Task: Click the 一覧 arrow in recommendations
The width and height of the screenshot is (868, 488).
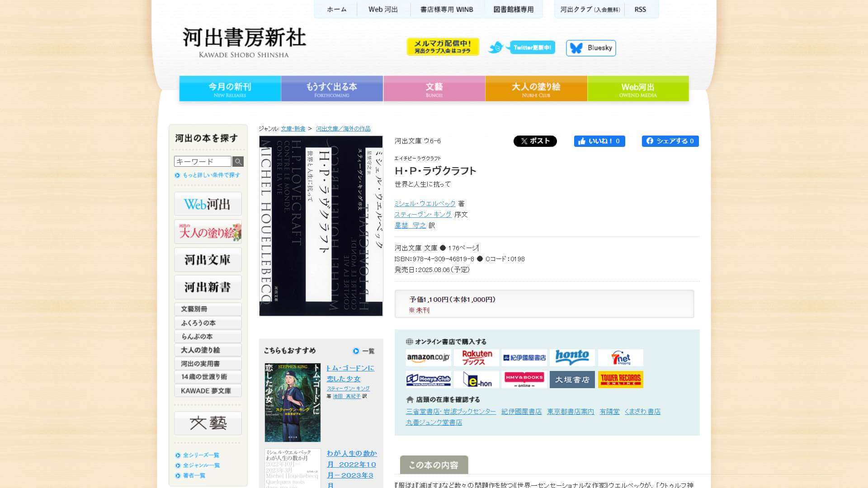Action: coord(363,351)
